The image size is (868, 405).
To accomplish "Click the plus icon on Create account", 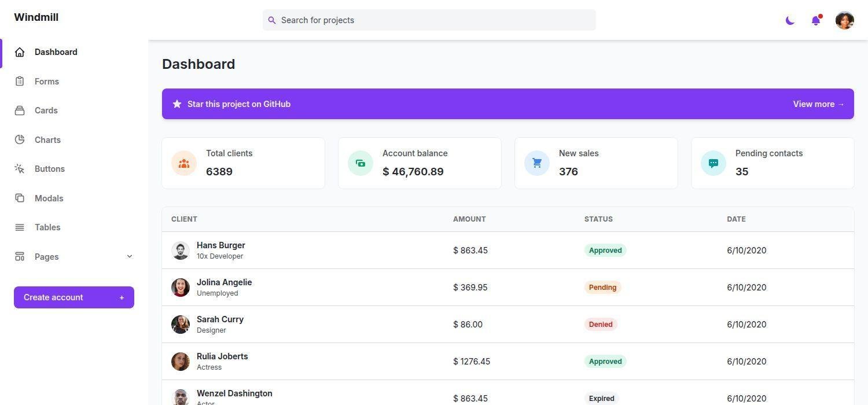I will pyautogui.click(x=122, y=298).
